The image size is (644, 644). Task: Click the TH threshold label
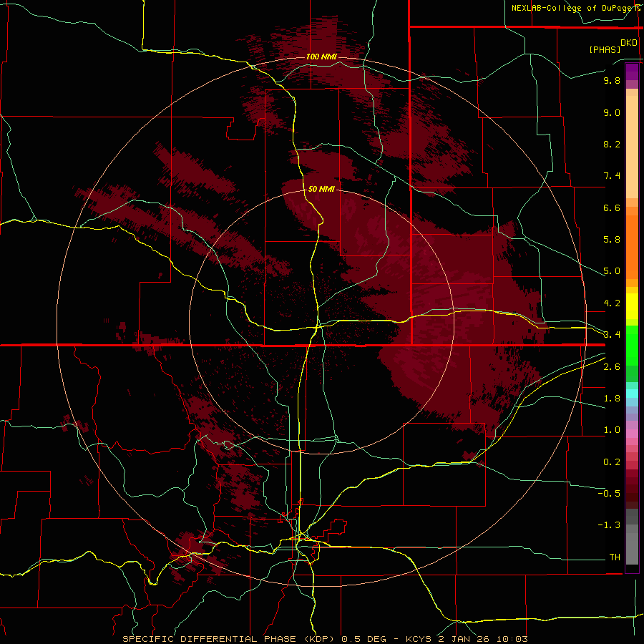tap(615, 557)
